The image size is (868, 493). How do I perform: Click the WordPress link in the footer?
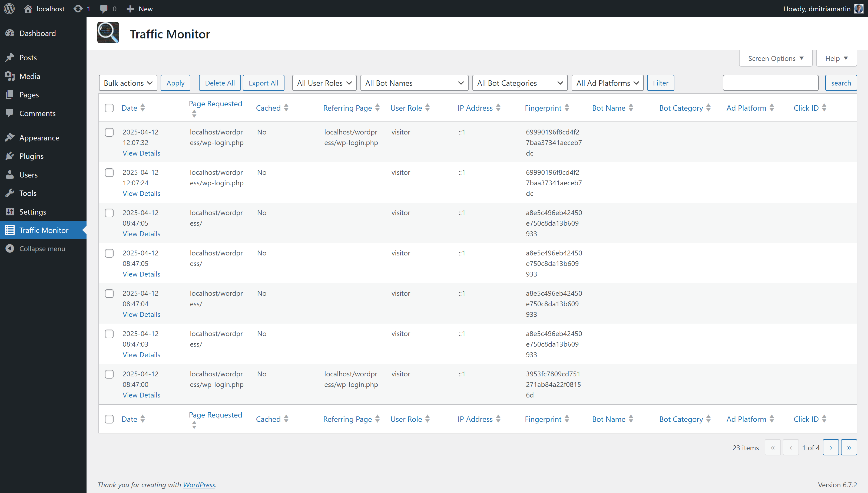[199, 485]
